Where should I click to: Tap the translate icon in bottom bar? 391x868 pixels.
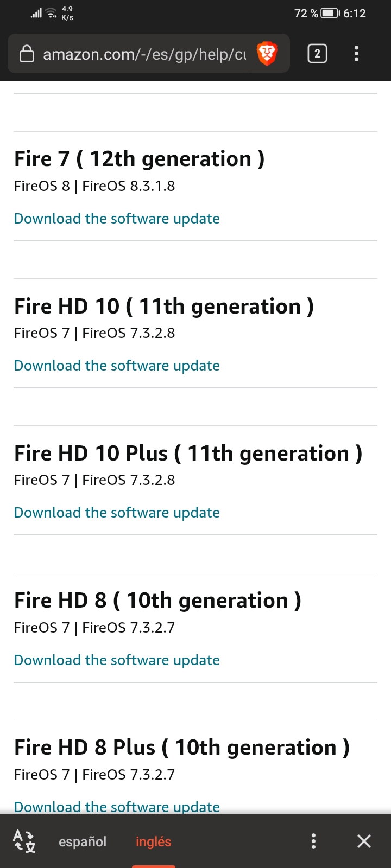(24, 841)
